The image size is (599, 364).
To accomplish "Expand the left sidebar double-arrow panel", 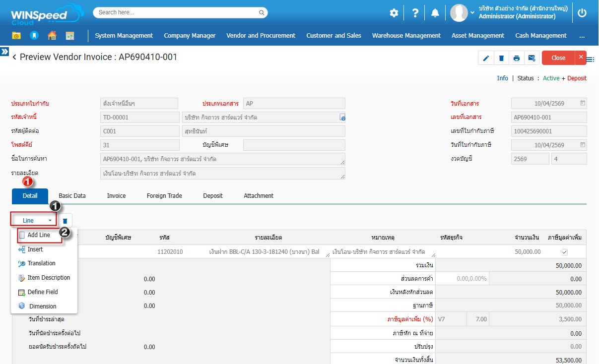I will tap(4, 52).
